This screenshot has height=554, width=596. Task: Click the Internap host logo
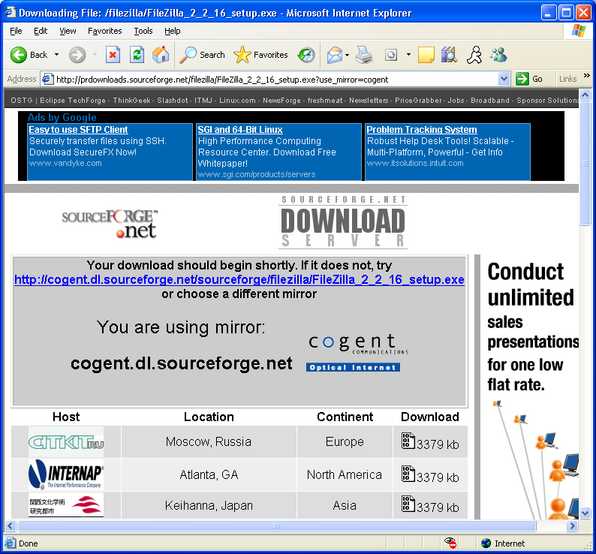click(65, 474)
